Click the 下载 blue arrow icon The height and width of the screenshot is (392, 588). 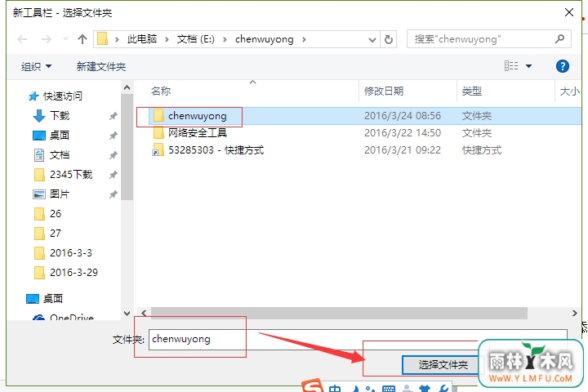tap(39, 116)
